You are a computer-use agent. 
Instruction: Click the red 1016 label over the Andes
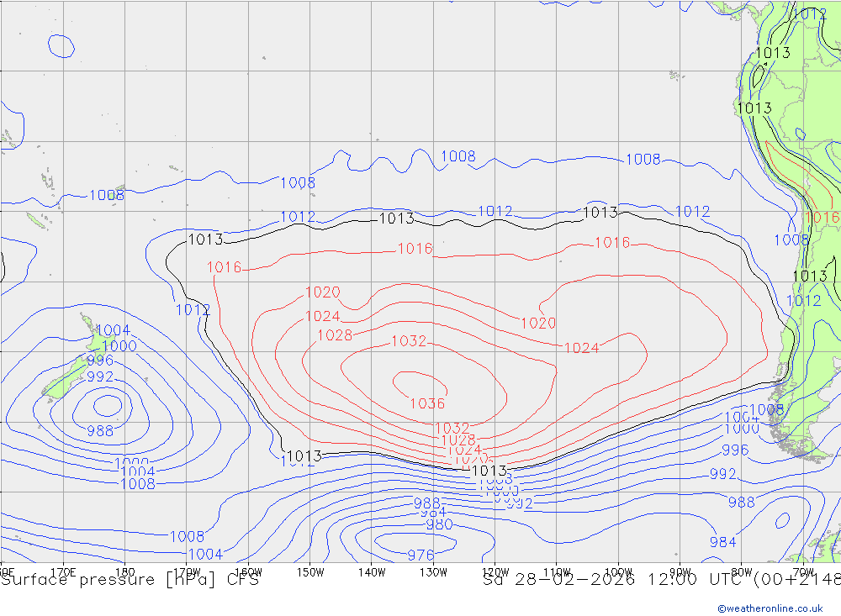click(822, 218)
